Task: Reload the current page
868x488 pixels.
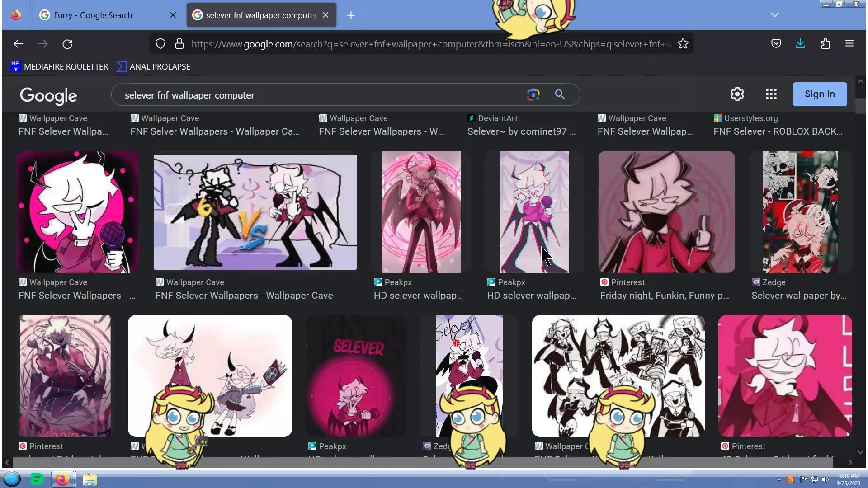Action: (x=67, y=44)
